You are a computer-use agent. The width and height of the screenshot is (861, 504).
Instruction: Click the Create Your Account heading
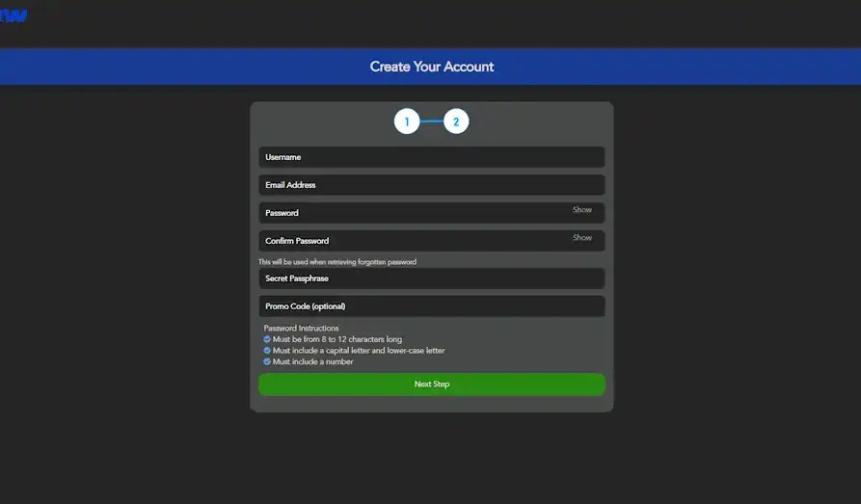coord(432,66)
